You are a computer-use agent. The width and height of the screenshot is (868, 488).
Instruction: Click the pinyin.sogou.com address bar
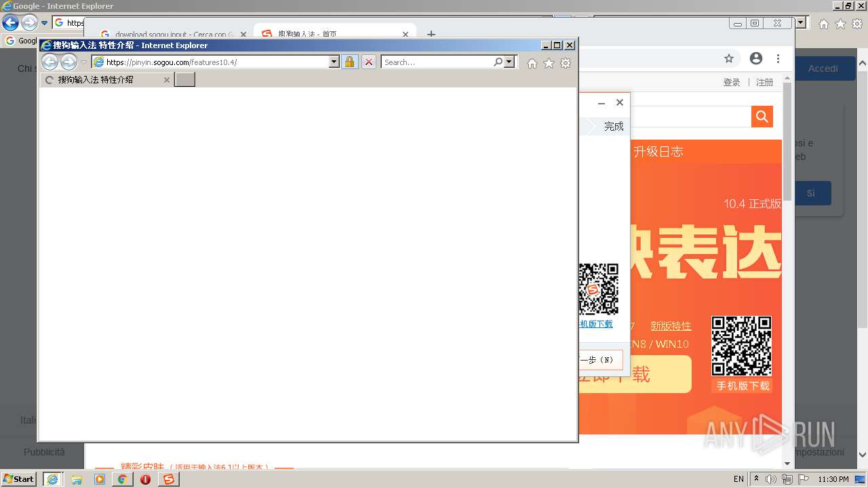tap(210, 62)
